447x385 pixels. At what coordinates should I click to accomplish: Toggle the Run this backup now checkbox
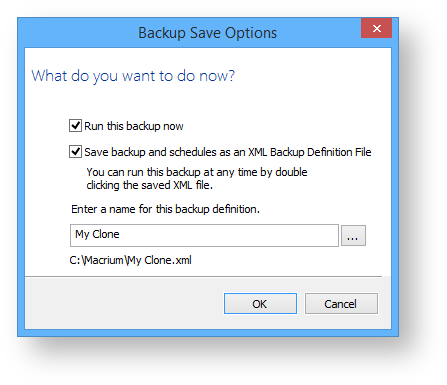click(x=75, y=126)
